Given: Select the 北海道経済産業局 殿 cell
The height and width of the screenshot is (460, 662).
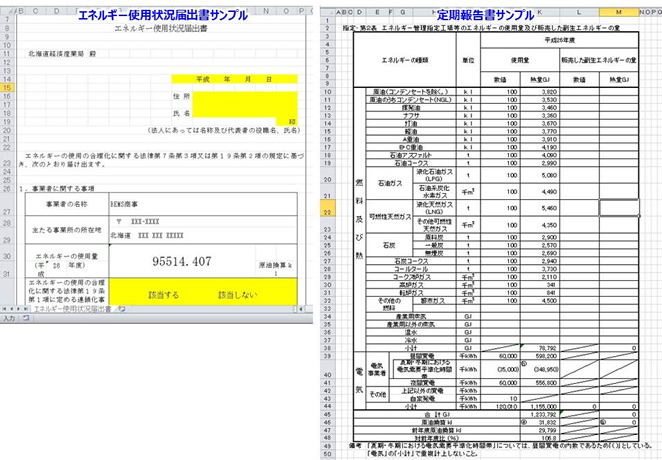Looking at the screenshot, I should coord(62,54).
